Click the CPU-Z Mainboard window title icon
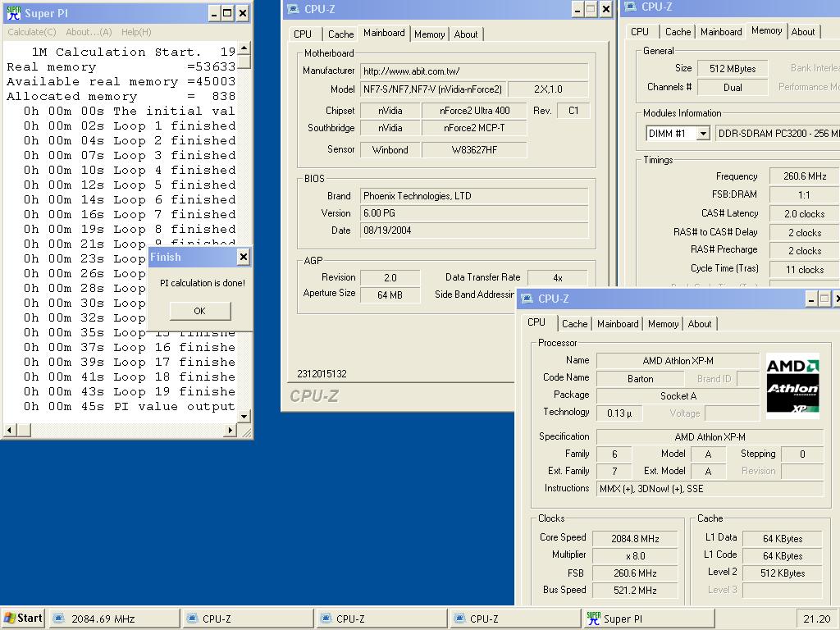This screenshot has width=840, height=630. [293, 9]
